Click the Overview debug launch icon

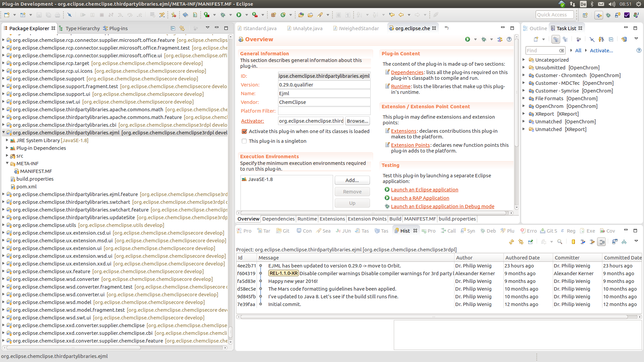point(484,39)
